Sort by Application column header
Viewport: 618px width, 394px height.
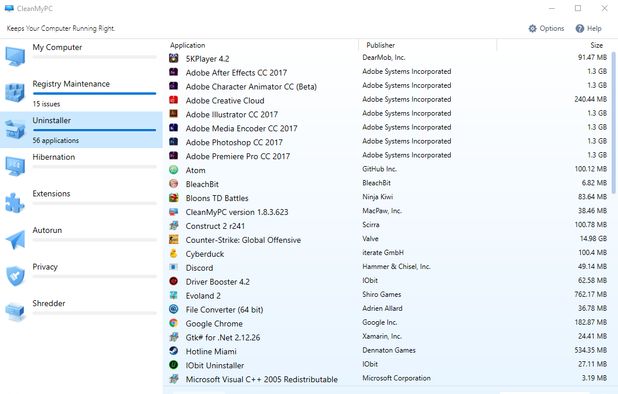(x=188, y=45)
